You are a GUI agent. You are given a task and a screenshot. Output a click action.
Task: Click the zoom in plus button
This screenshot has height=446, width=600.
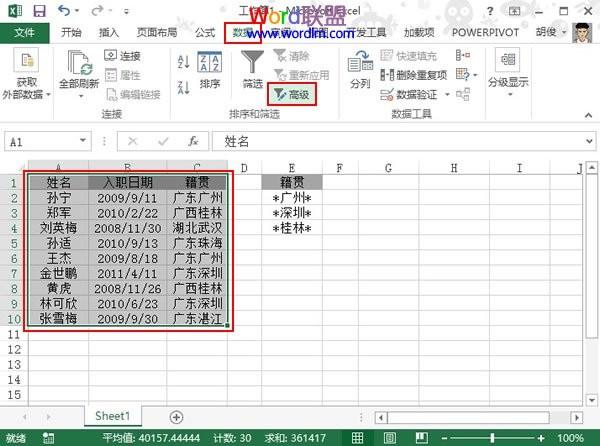pos(541,438)
